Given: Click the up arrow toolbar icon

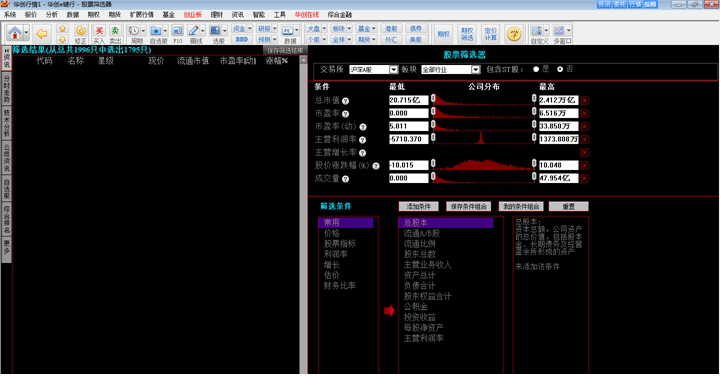Looking at the screenshot, I should 63,29.
